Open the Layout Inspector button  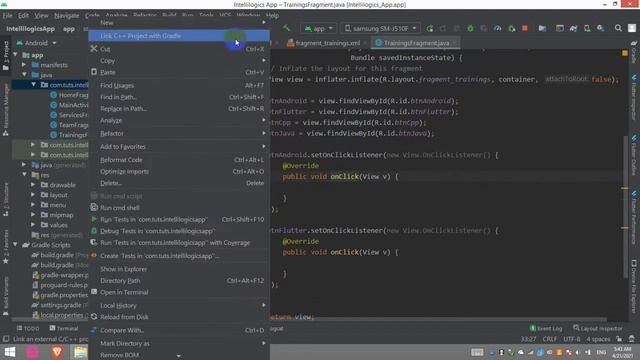(598, 328)
